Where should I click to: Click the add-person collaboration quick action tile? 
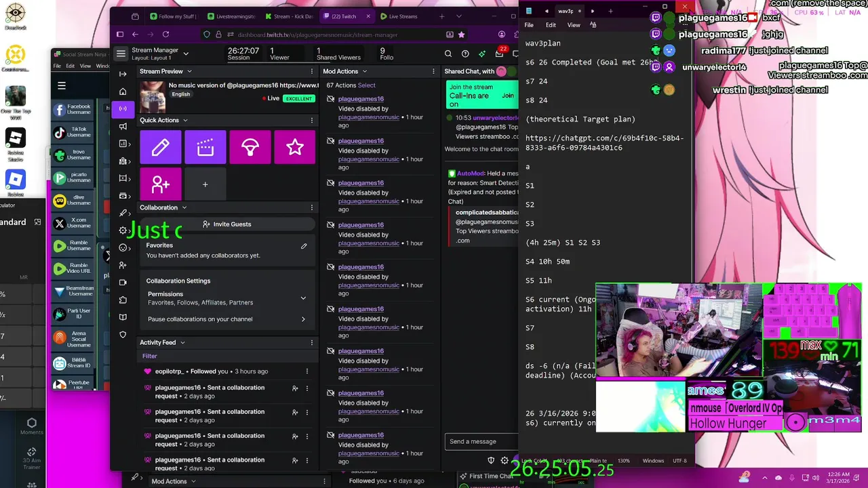(161, 184)
